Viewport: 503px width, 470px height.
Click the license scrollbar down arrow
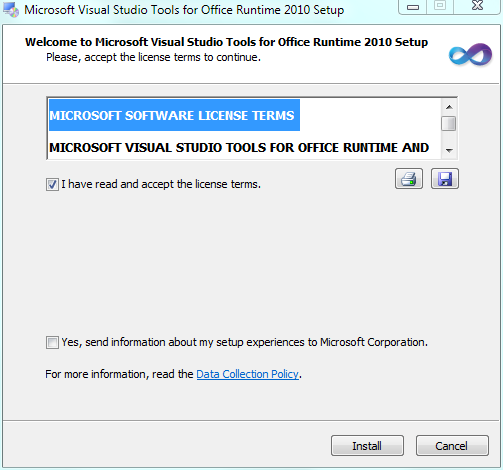pos(449,150)
